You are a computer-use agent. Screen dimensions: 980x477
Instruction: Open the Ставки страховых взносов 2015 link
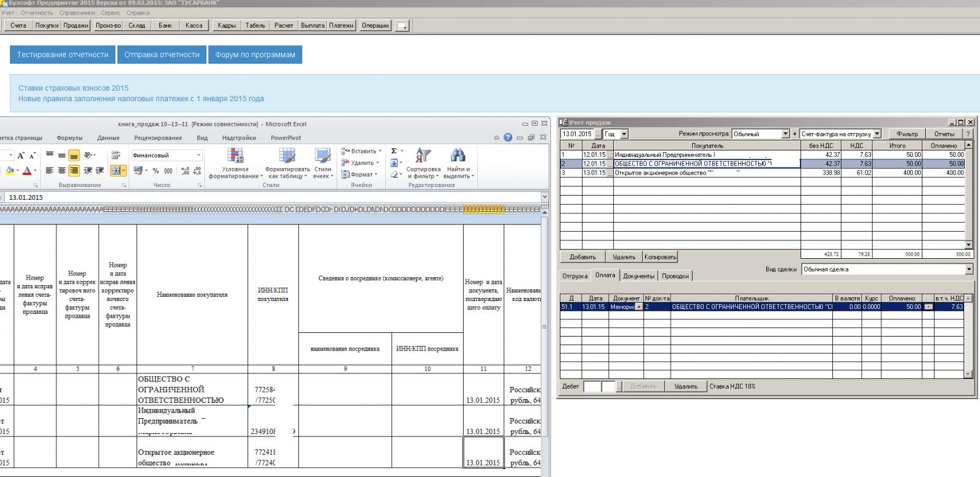click(x=73, y=88)
